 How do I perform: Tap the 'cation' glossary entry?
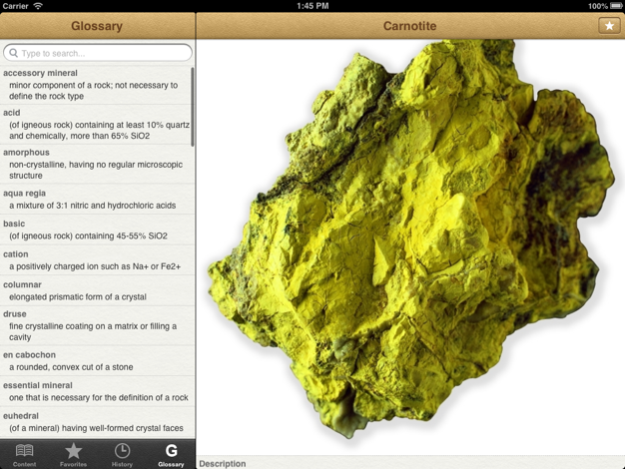[x=96, y=260]
